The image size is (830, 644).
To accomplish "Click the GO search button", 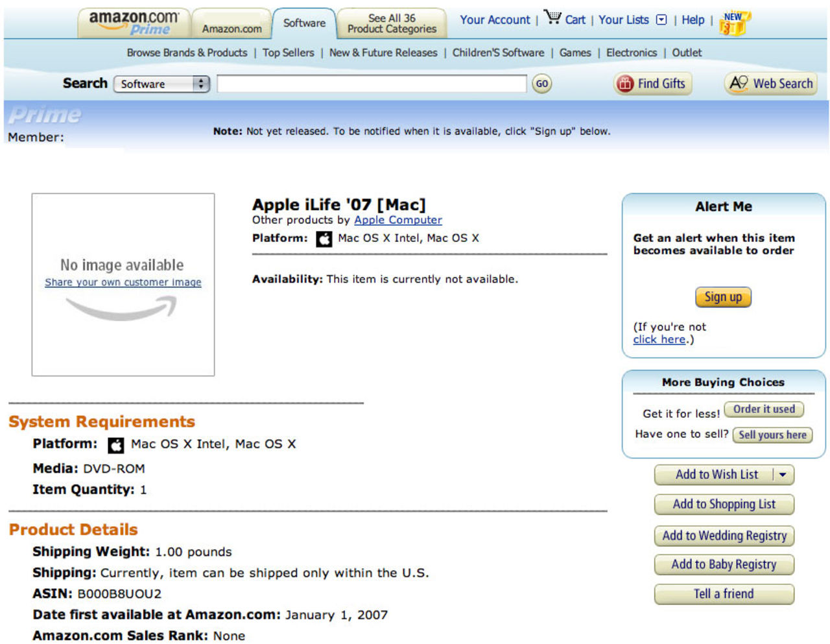I will [x=542, y=84].
